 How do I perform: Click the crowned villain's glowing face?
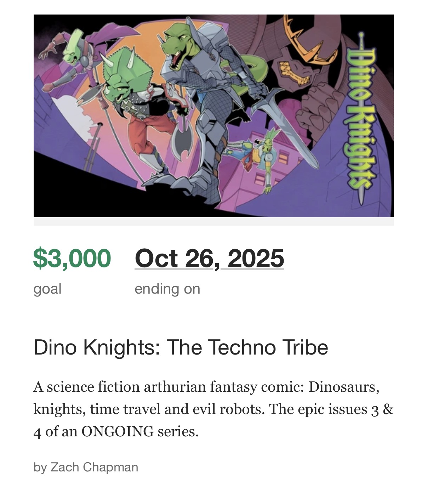(293, 73)
